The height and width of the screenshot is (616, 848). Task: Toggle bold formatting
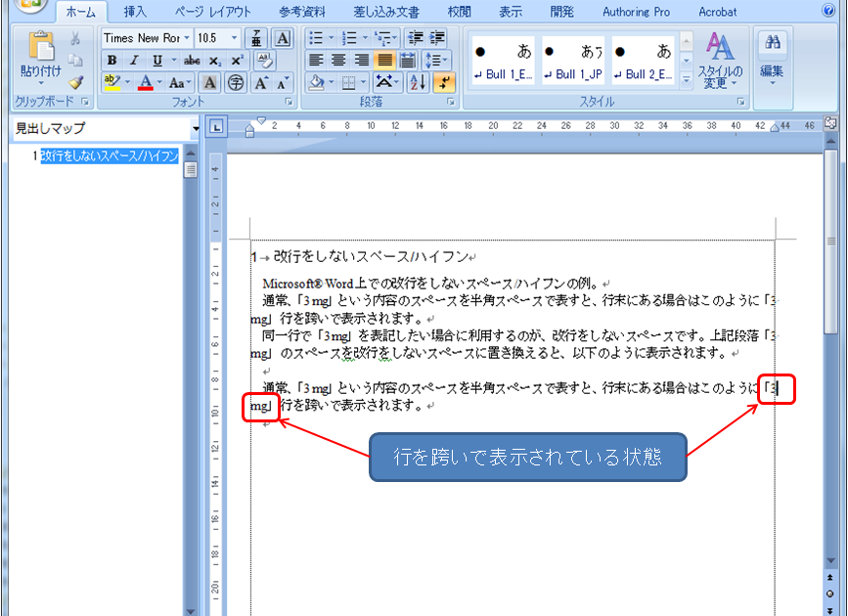coord(112,61)
